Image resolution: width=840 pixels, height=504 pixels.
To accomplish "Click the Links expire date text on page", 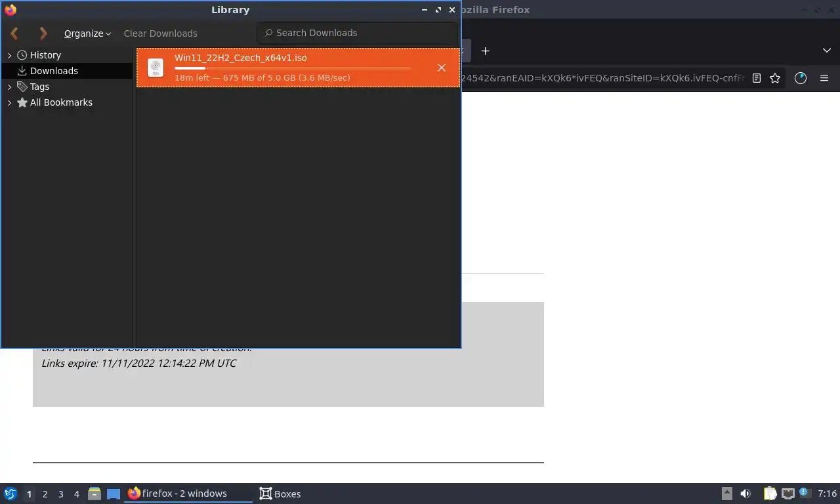I will coord(139,363).
